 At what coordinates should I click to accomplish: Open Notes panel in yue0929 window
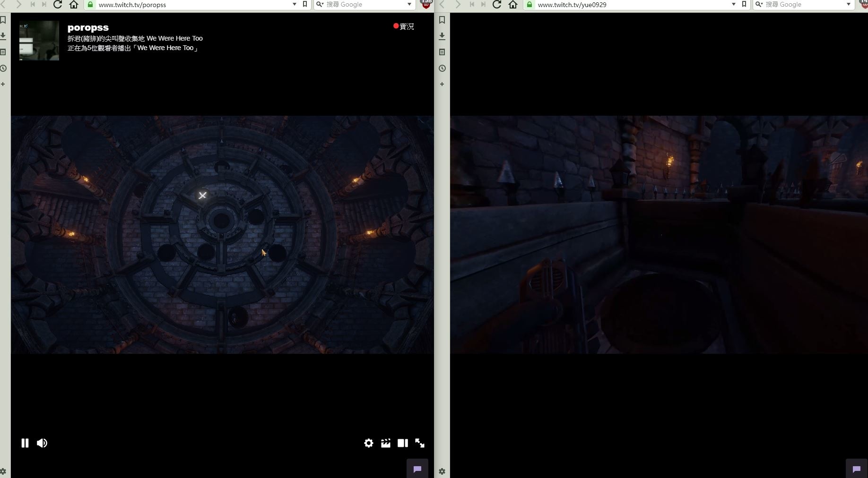tap(442, 52)
